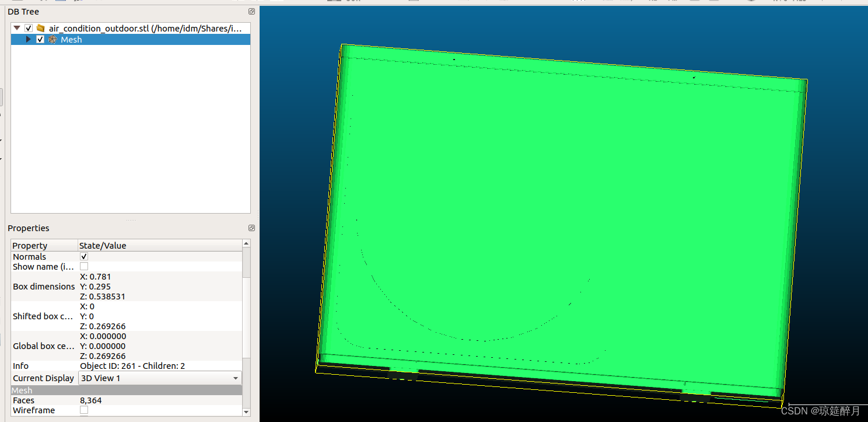Click the Show name property label
Screen dimensions: 868x422
coord(44,267)
